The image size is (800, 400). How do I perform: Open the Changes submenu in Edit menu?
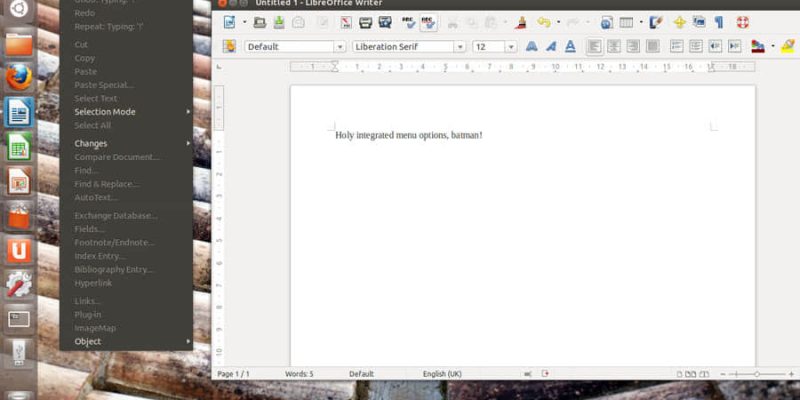click(x=126, y=143)
